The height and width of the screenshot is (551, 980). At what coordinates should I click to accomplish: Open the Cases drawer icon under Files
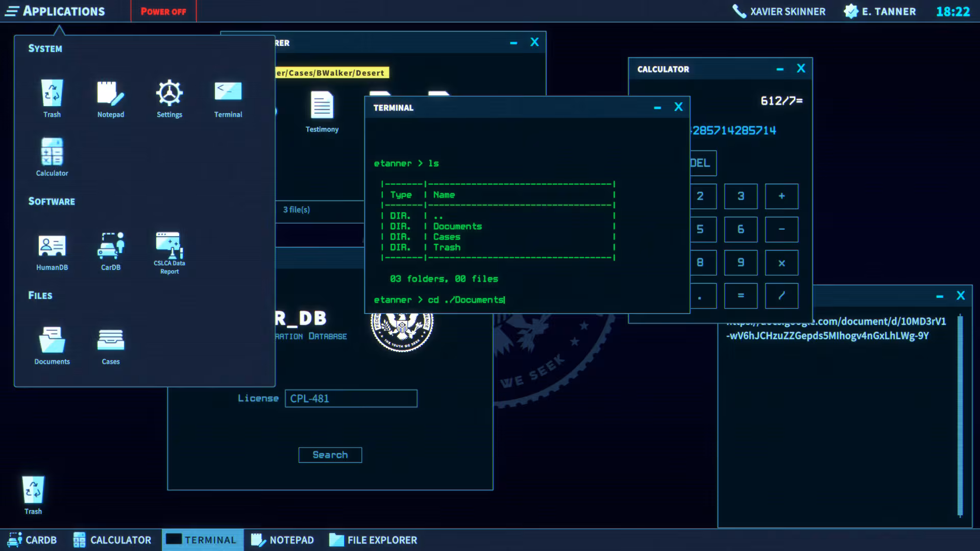coord(111,346)
